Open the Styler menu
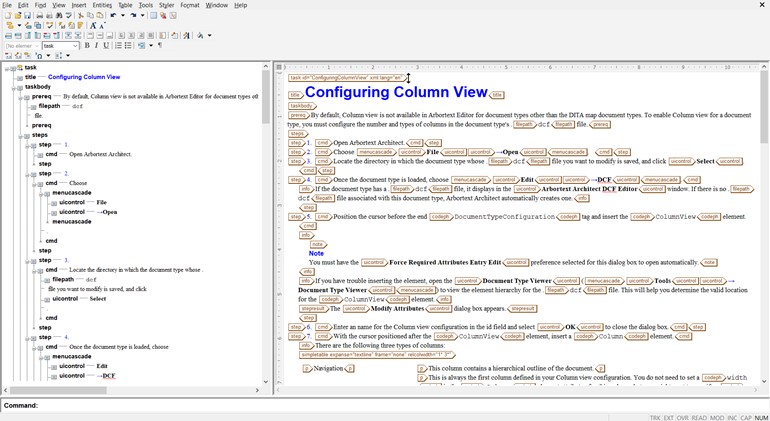Viewport: 770px width, 421px height. [x=166, y=5]
